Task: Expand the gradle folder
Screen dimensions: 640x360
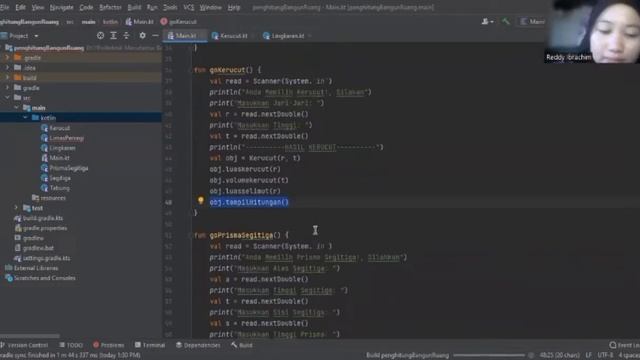Action: pos(7,88)
